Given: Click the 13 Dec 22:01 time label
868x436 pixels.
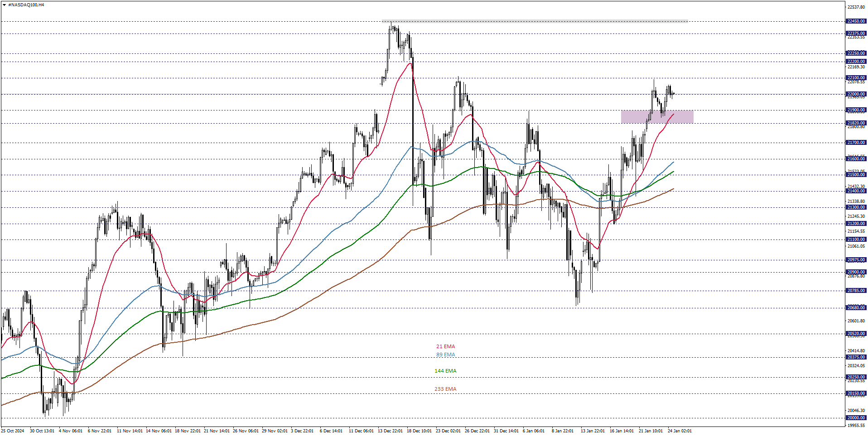Looking at the screenshot, I should tap(390, 431).
